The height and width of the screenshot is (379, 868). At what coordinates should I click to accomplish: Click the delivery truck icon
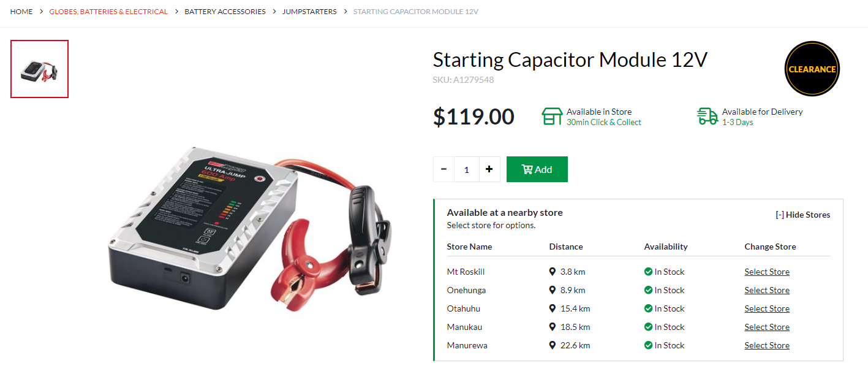click(x=708, y=116)
